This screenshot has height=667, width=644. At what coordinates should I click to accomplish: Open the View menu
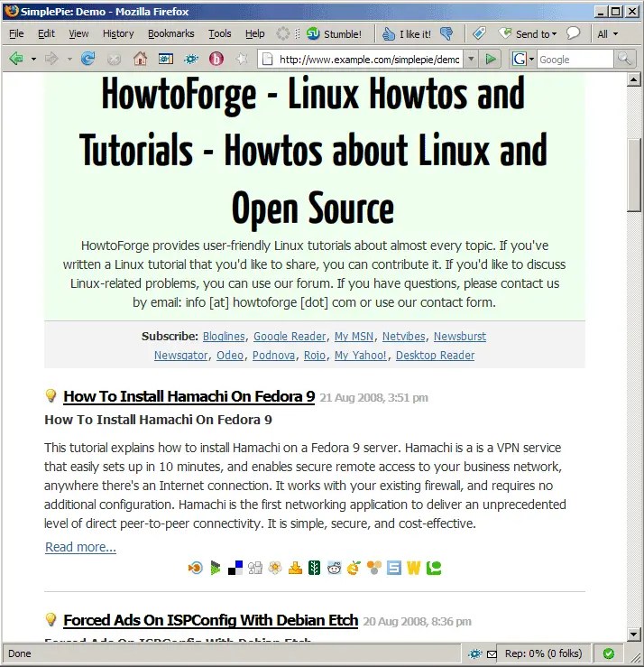[x=78, y=33]
